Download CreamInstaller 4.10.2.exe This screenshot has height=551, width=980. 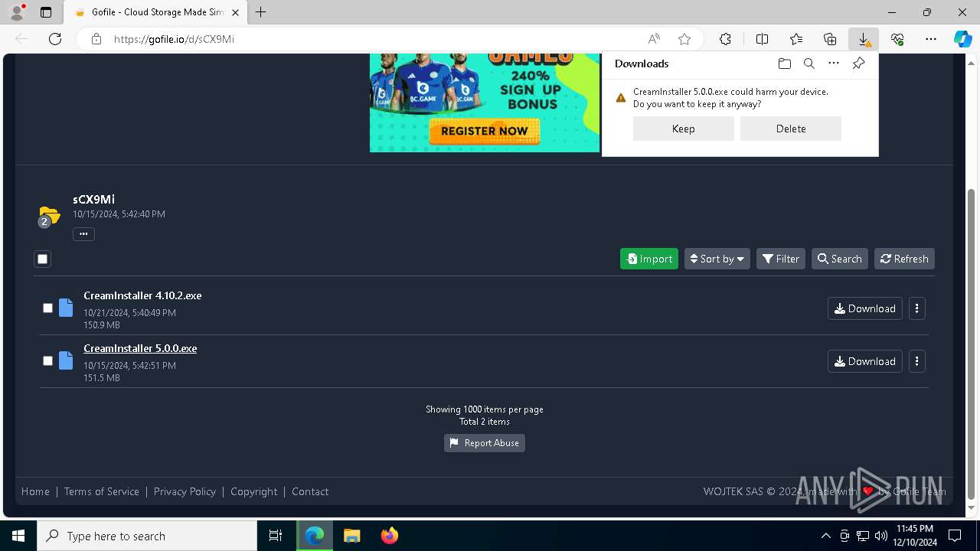pyautogui.click(x=865, y=308)
